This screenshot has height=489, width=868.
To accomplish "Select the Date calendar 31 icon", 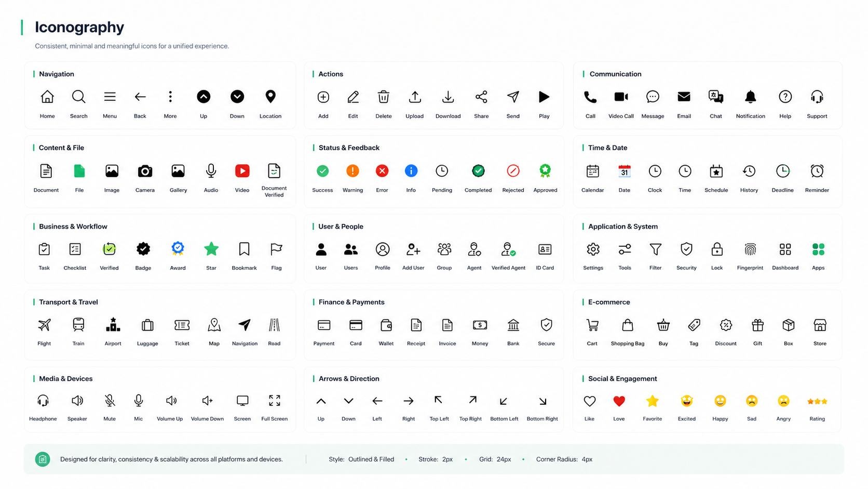I will [625, 171].
